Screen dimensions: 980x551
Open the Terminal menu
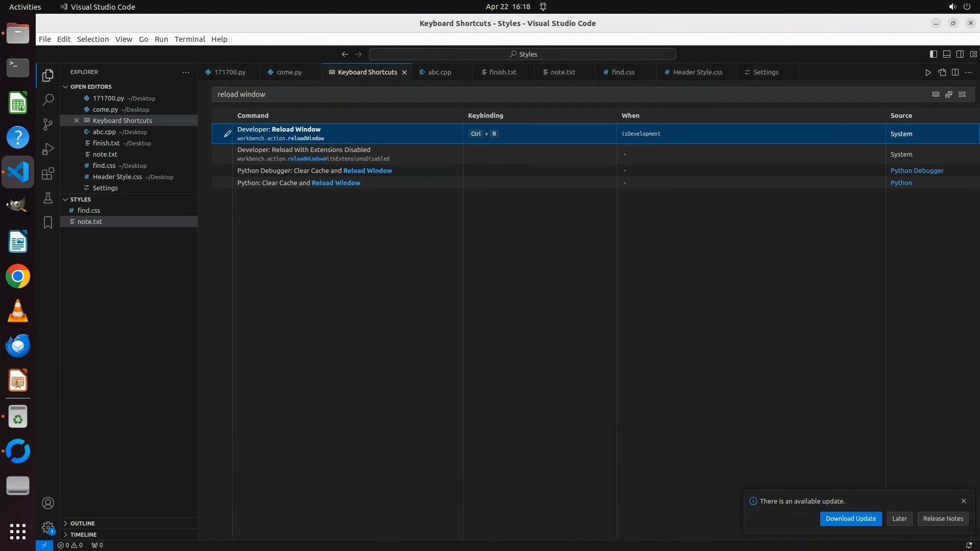pos(189,39)
